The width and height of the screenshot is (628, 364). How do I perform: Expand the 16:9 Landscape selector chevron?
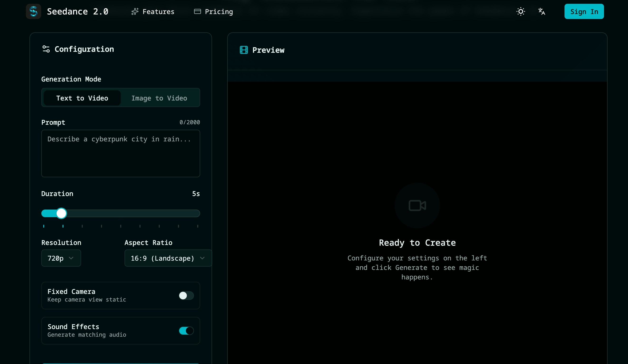click(x=202, y=258)
